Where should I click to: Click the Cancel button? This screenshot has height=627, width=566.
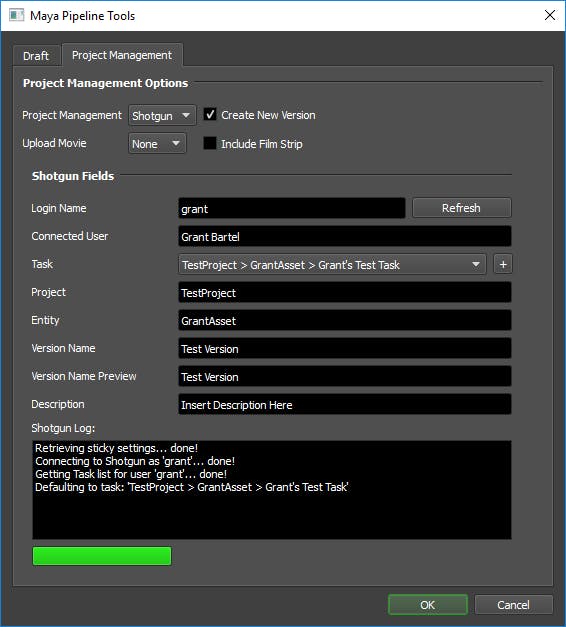pyautogui.click(x=514, y=605)
